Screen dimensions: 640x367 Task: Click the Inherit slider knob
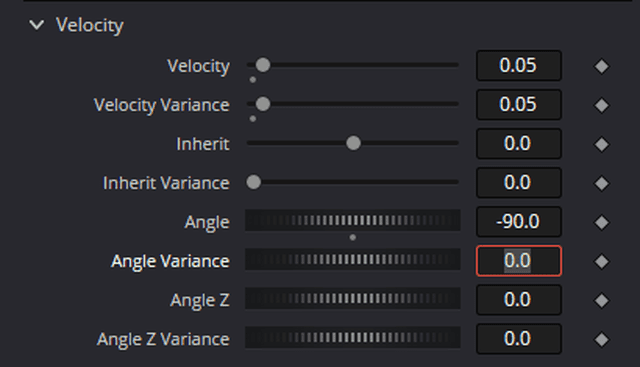coord(353,143)
